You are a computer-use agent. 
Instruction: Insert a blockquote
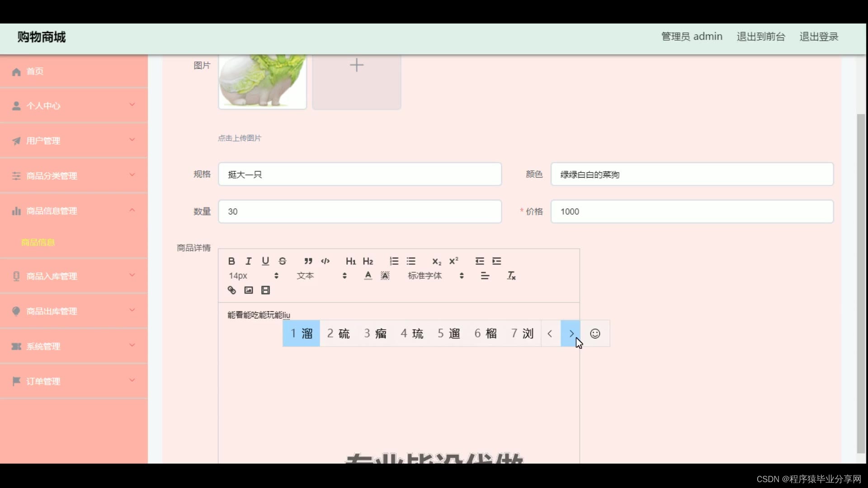308,261
